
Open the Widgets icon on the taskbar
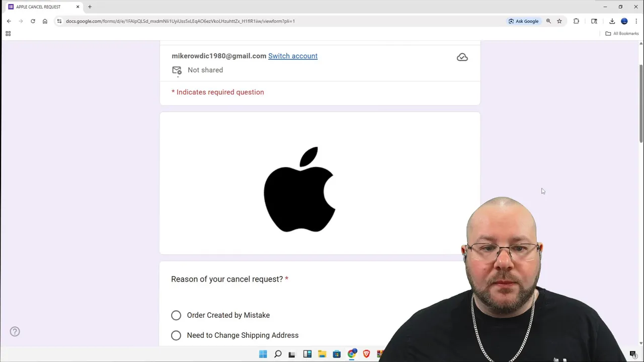tap(307, 354)
